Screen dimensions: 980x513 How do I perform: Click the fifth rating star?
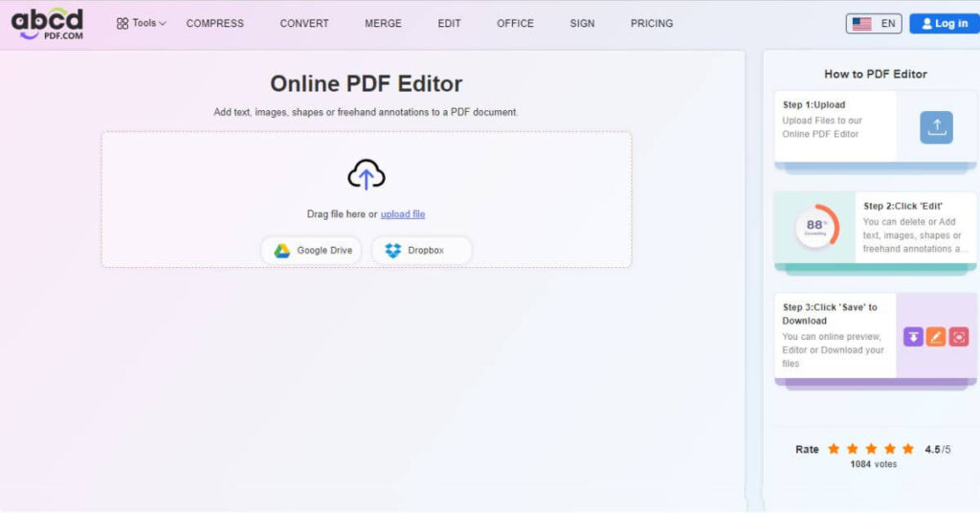(907, 449)
